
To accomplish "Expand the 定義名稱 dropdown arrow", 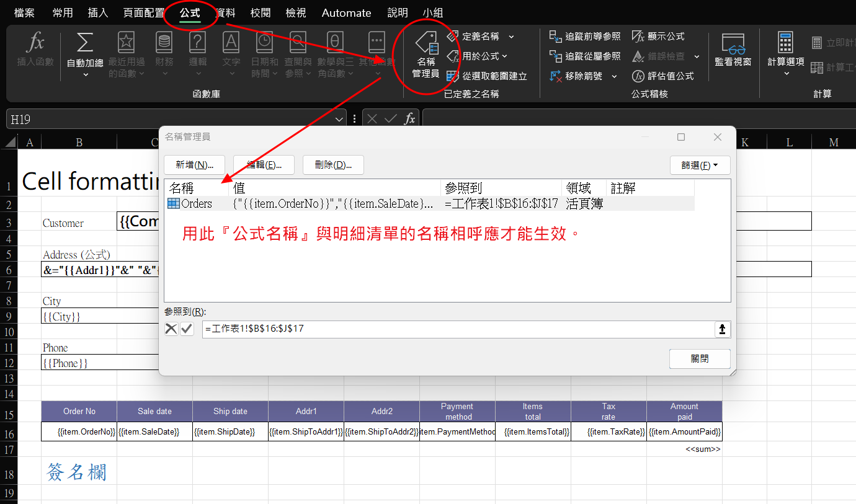I will 511,37.
